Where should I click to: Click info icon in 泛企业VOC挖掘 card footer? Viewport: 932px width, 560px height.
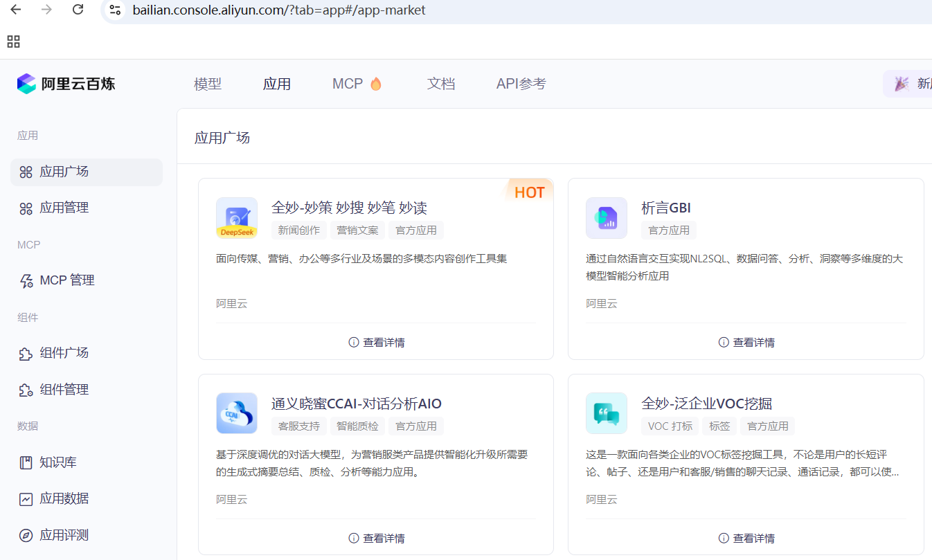pos(724,538)
